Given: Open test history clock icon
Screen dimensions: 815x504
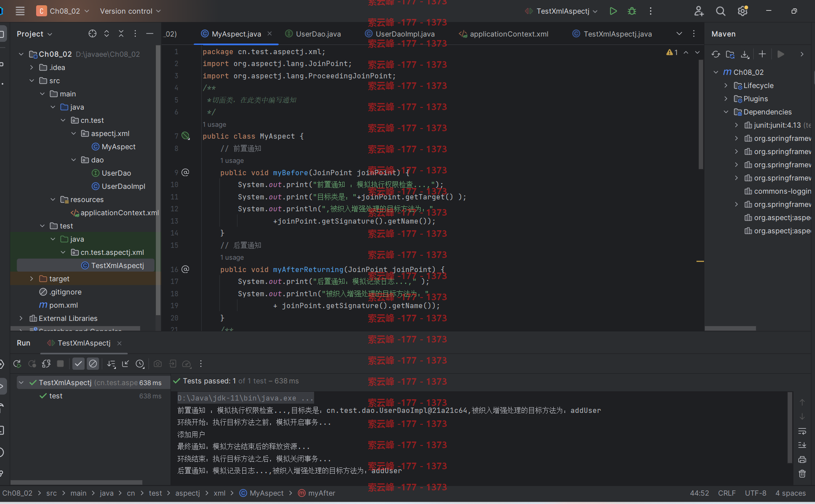Looking at the screenshot, I should (140, 364).
